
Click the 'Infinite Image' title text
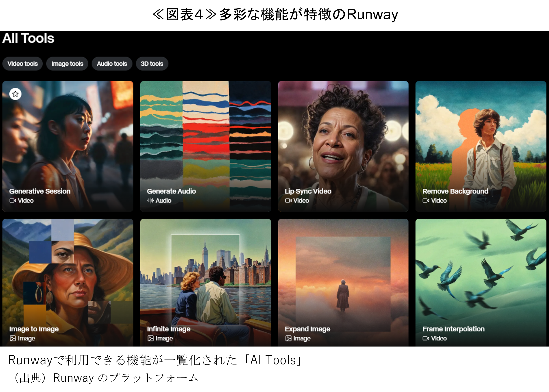click(x=169, y=329)
